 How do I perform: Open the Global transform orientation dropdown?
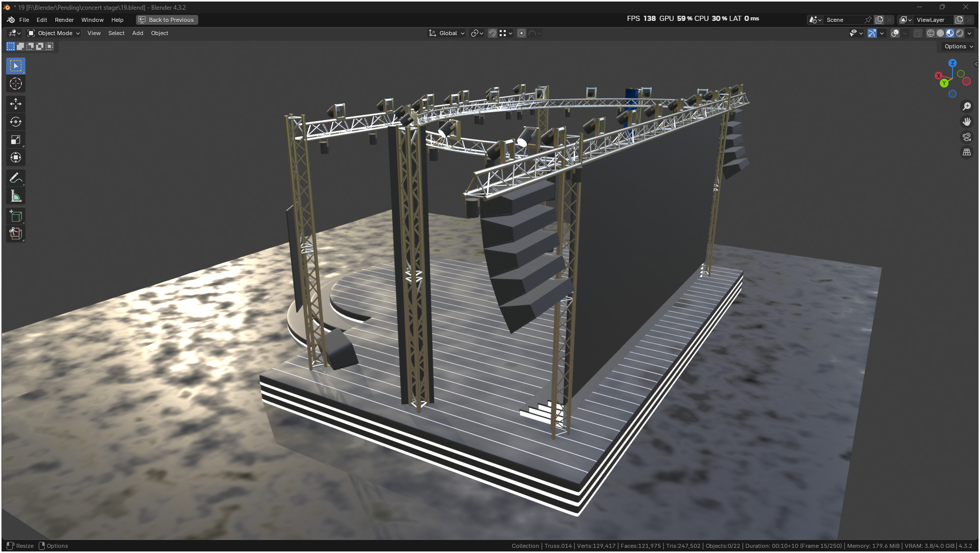[x=447, y=33]
